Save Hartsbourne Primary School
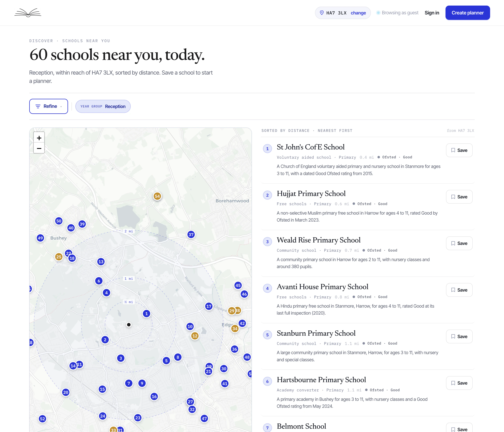Image resolution: width=504 pixels, height=432 pixels. point(459,383)
